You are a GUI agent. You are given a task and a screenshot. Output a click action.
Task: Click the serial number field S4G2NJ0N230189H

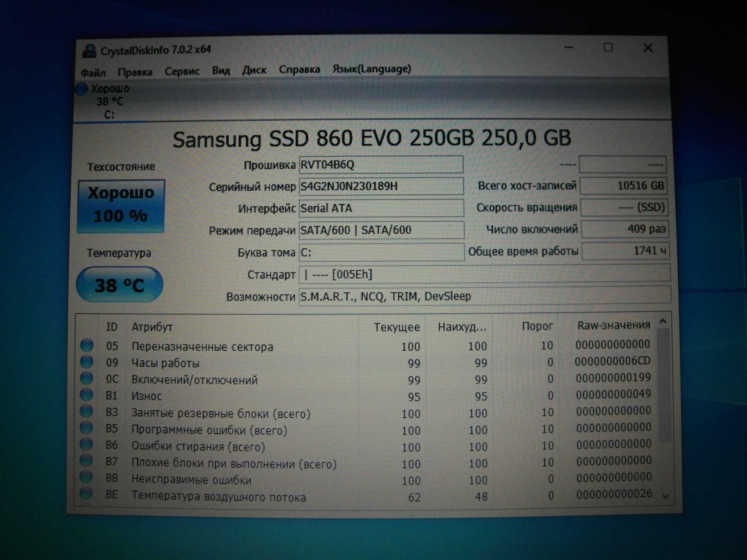tap(381, 186)
